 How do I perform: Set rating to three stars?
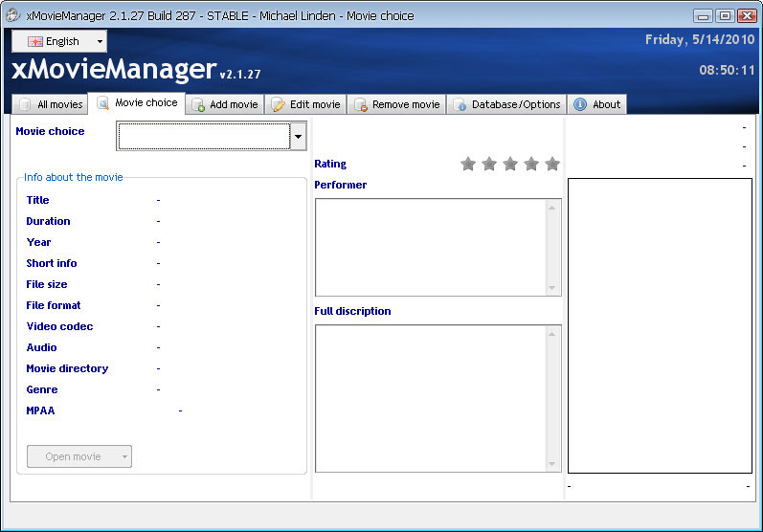(510, 164)
